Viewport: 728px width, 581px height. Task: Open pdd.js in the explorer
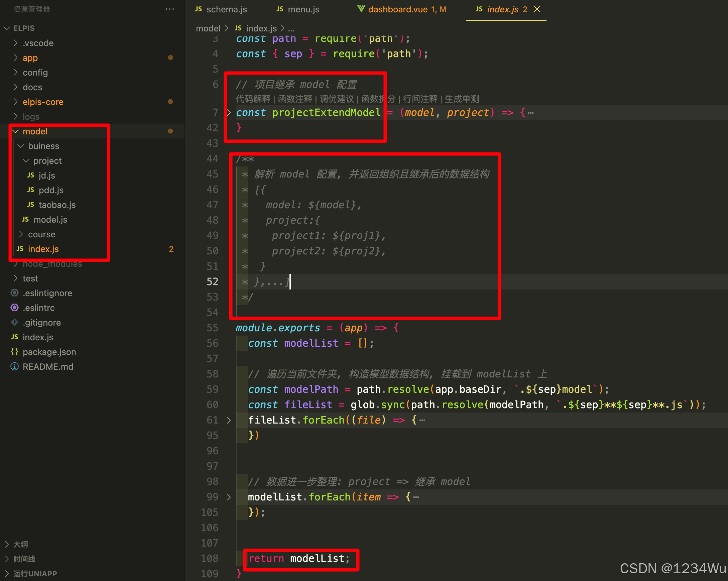(51, 190)
